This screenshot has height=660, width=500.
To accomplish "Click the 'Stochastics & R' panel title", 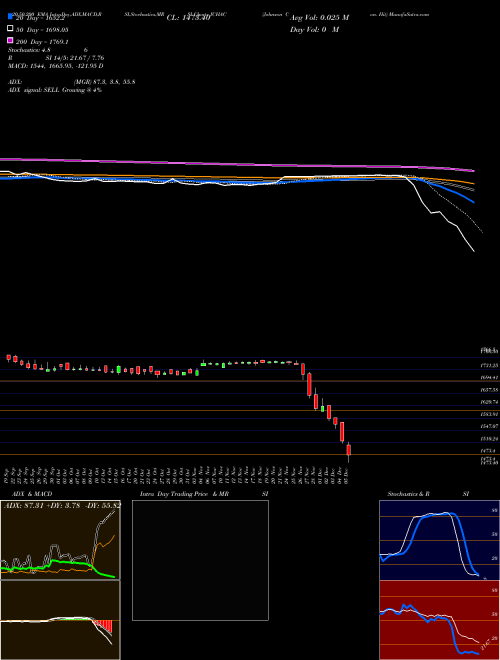I will point(408,494).
